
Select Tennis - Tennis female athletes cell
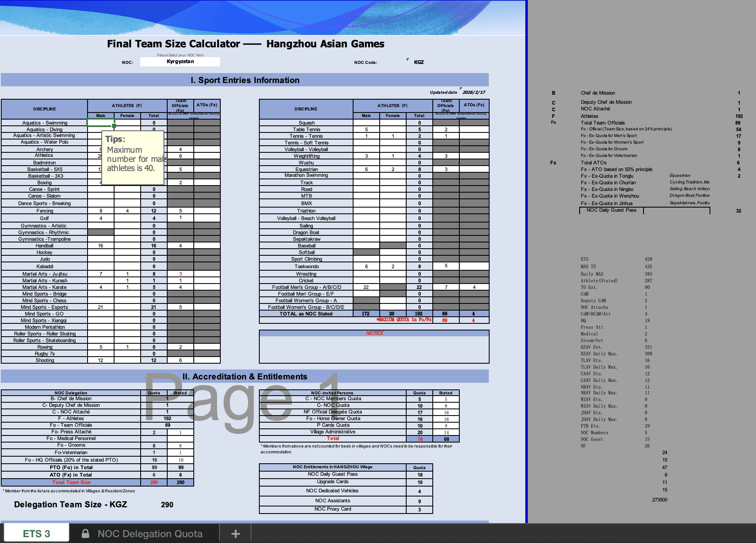[393, 136]
